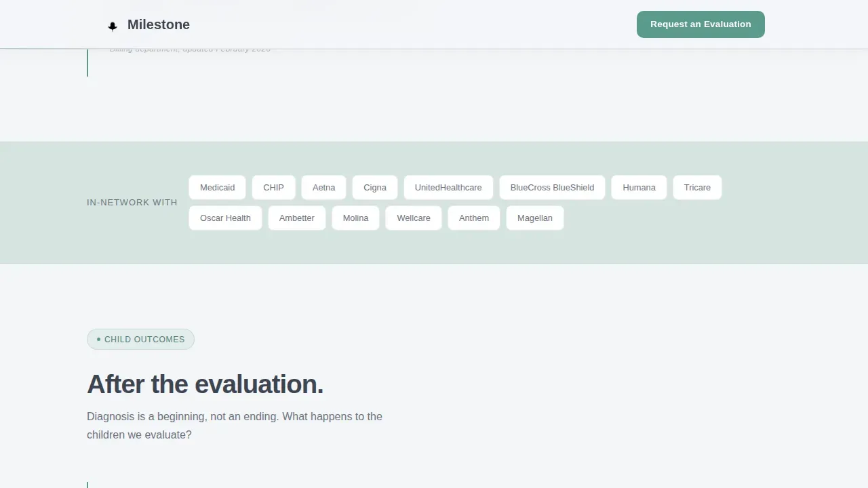The width and height of the screenshot is (868, 488).
Task: Select the CHIP insurance tag
Action: click(x=273, y=188)
